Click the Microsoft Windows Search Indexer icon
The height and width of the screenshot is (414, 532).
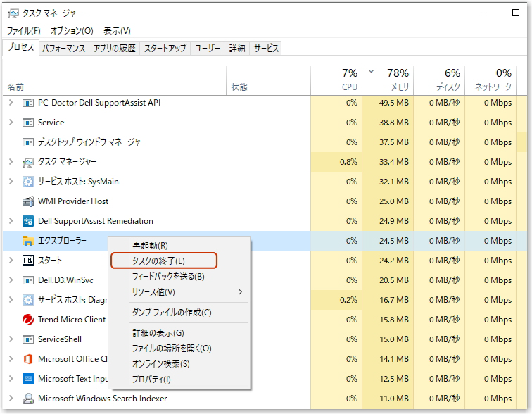28,399
